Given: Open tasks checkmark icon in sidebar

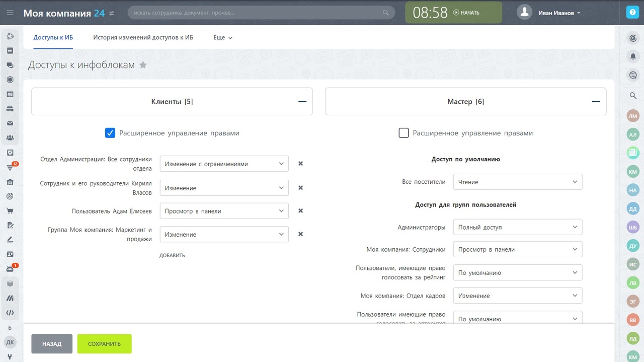Looking at the screenshot, I should pyautogui.click(x=10, y=153).
